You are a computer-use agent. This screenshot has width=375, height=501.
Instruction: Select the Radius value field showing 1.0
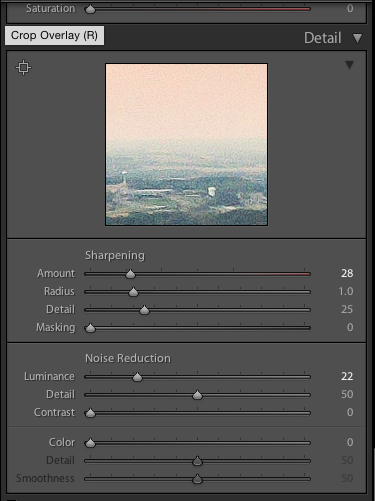(x=346, y=291)
